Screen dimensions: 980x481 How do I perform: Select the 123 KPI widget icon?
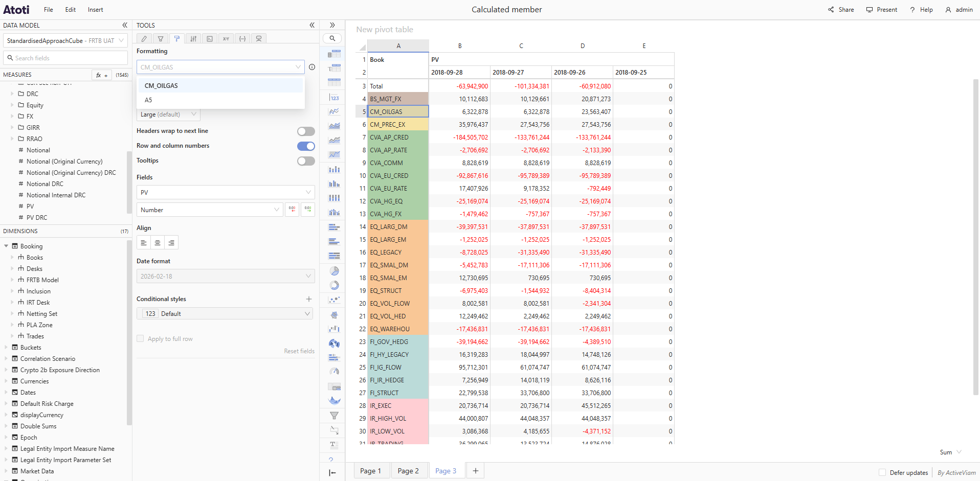click(334, 97)
